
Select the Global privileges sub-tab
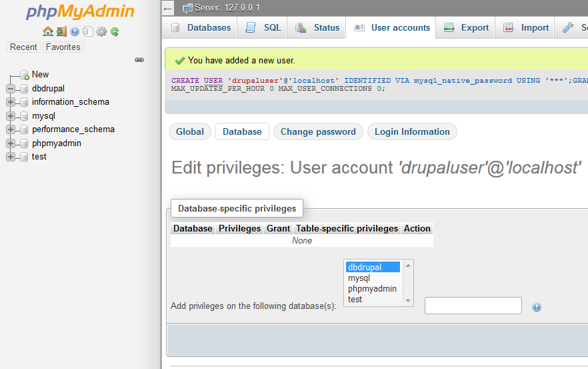click(190, 131)
